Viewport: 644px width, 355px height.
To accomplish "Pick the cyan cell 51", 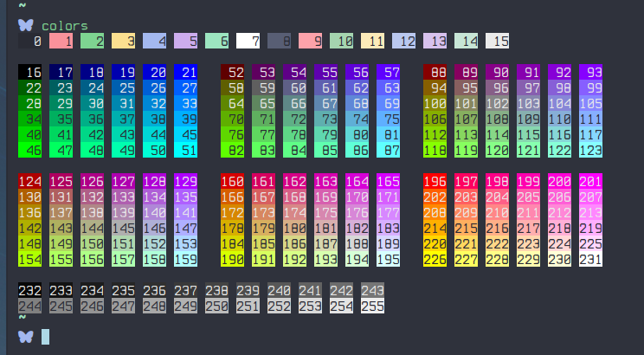I will click(185, 150).
